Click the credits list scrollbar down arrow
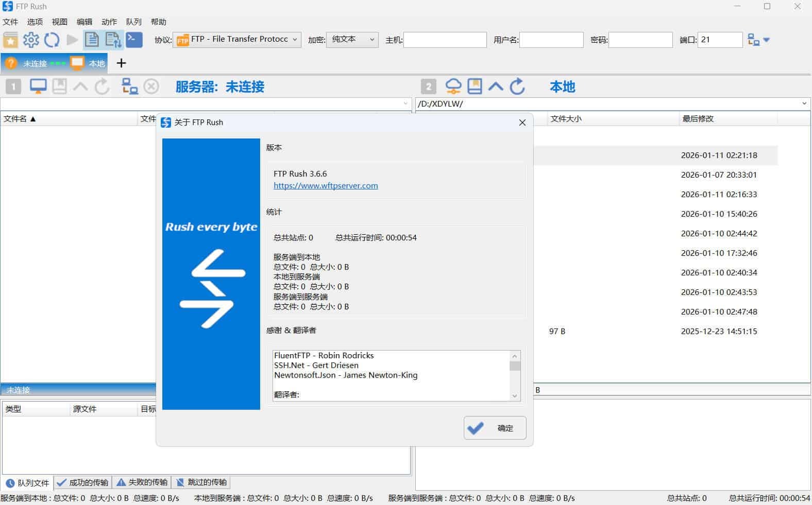 coord(514,396)
